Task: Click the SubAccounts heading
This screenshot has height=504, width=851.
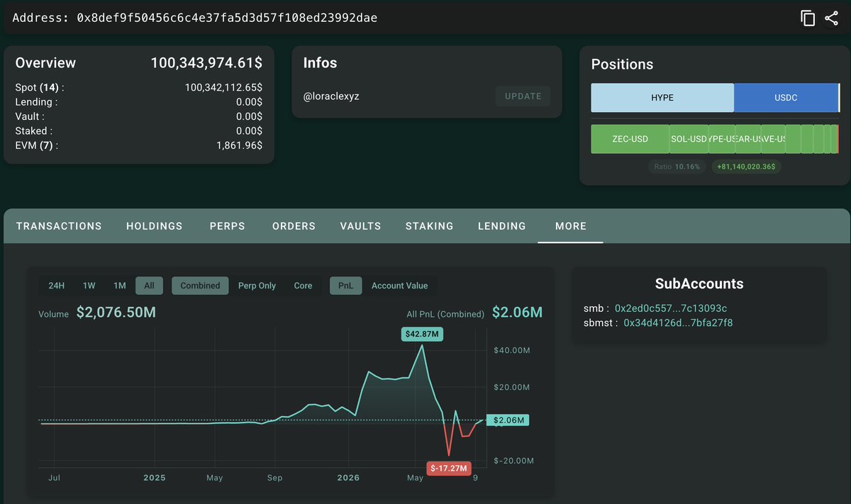Action: click(699, 284)
